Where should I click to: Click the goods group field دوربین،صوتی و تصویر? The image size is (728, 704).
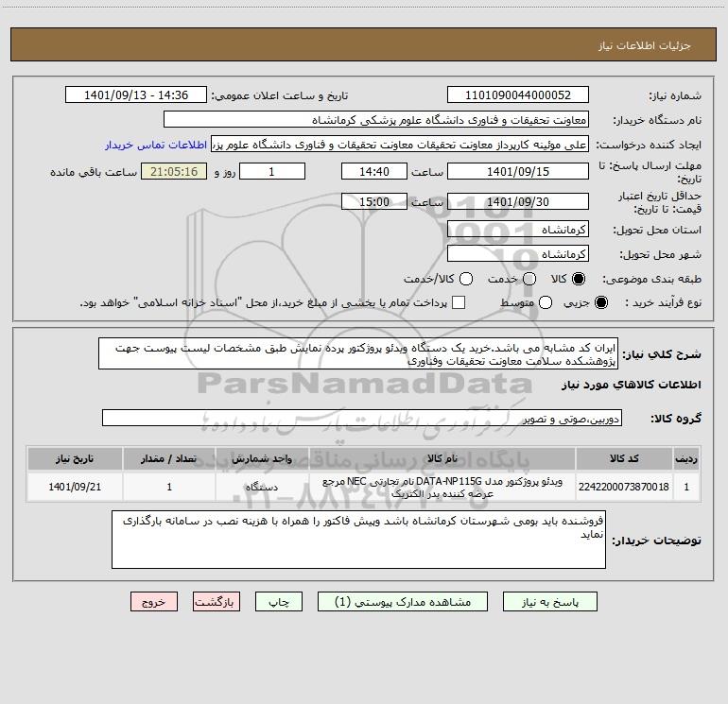[362, 418]
